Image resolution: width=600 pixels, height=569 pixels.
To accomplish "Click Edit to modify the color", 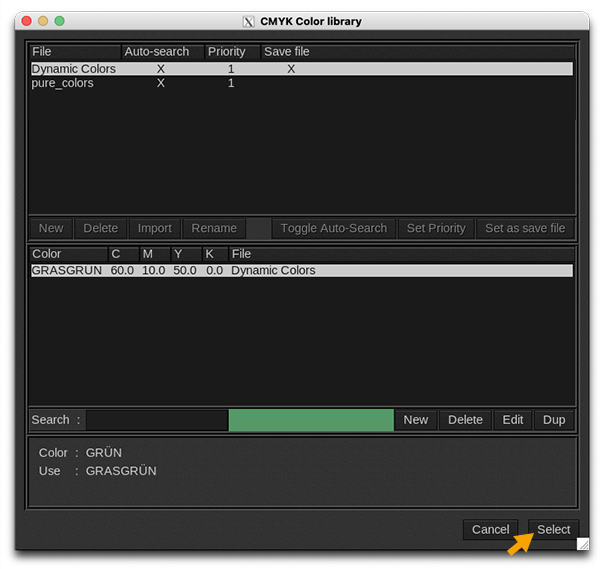I will click(513, 420).
